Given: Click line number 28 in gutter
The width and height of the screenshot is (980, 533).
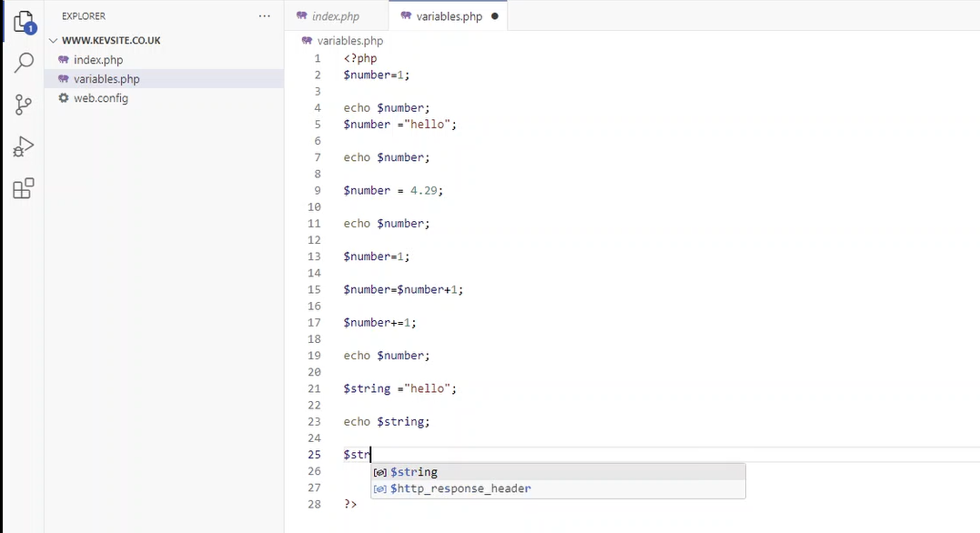Looking at the screenshot, I should coord(314,504).
